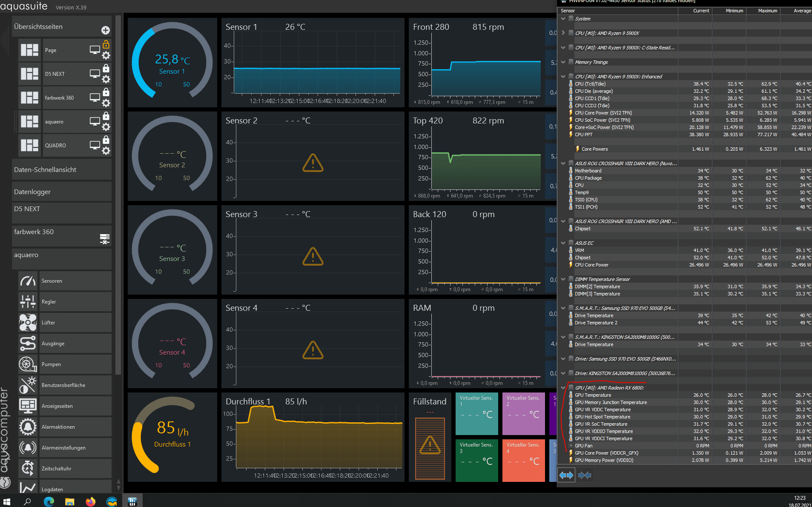812x507 pixels.
Task: Click farbwerk 360 device status icon
Action: (x=105, y=239)
